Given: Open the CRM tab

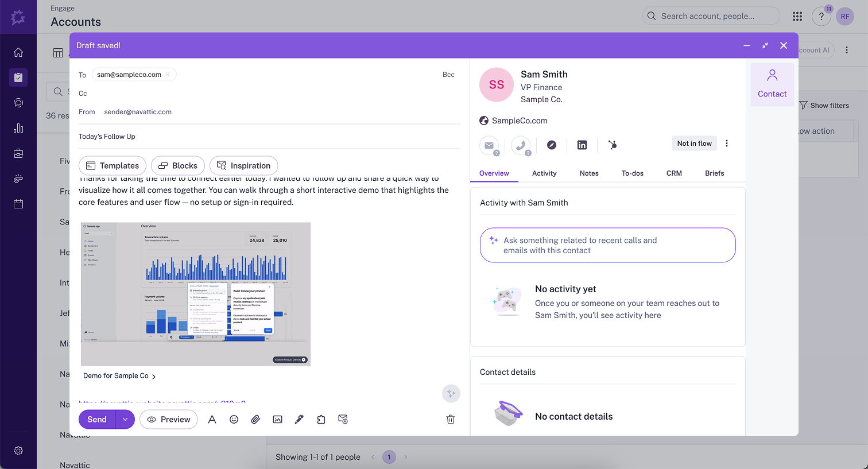Looking at the screenshot, I should (x=674, y=173).
